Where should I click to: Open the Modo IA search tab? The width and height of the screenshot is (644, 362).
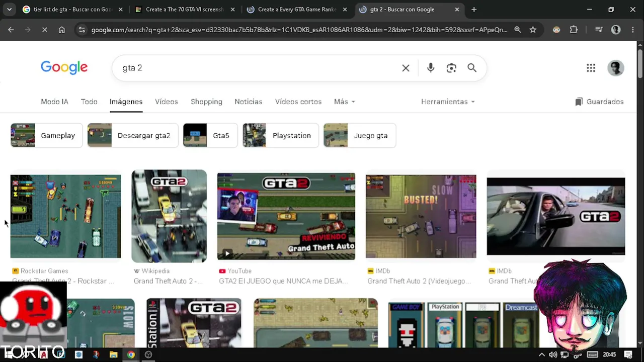tap(54, 102)
